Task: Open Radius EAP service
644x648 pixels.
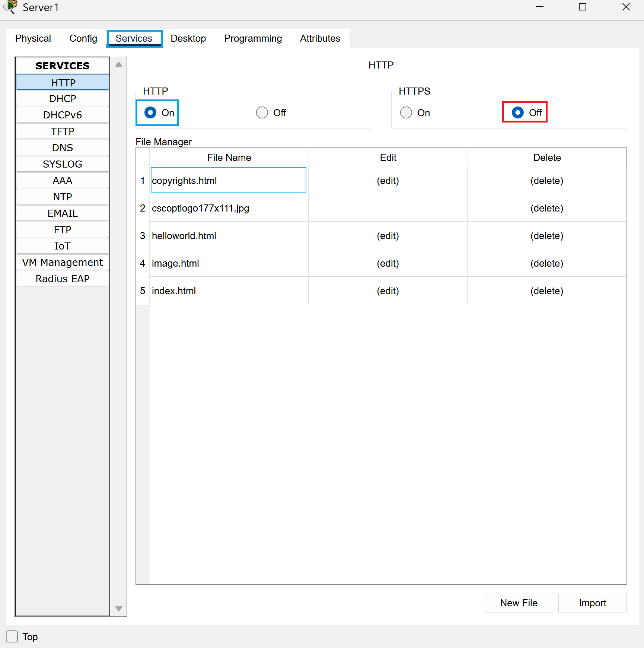Action: click(x=63, y=279)
